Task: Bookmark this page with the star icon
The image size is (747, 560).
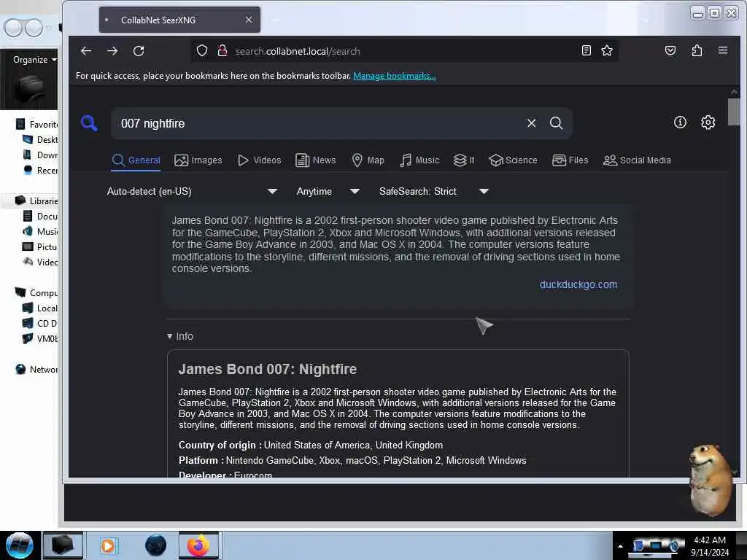Action: tap(606, 50)
